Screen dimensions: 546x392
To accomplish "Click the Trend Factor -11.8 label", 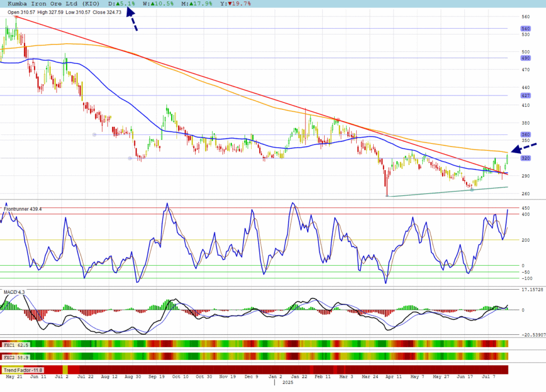I will pos(23,370).
